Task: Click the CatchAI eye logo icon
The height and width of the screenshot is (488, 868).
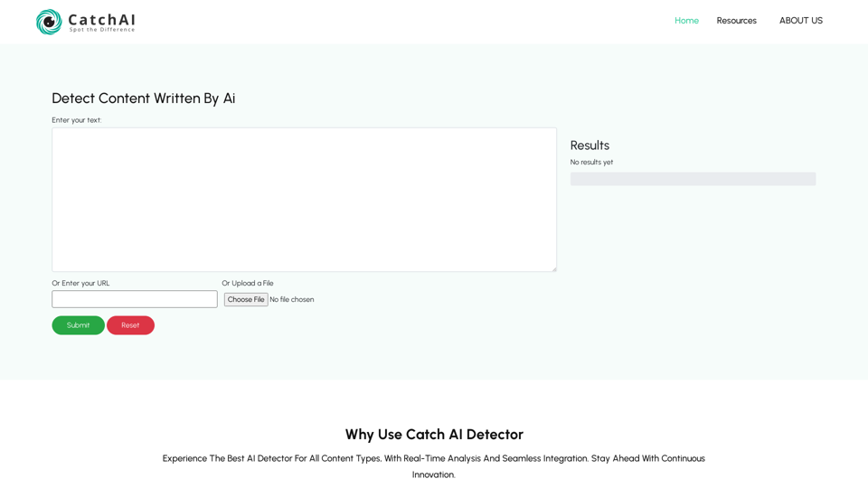Action: (49, 22)
